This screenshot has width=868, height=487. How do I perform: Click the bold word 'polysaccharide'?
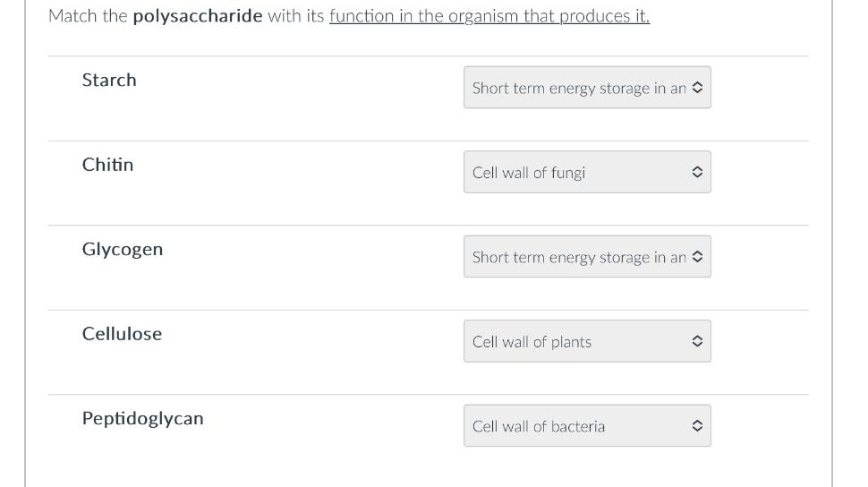[198, 16]
